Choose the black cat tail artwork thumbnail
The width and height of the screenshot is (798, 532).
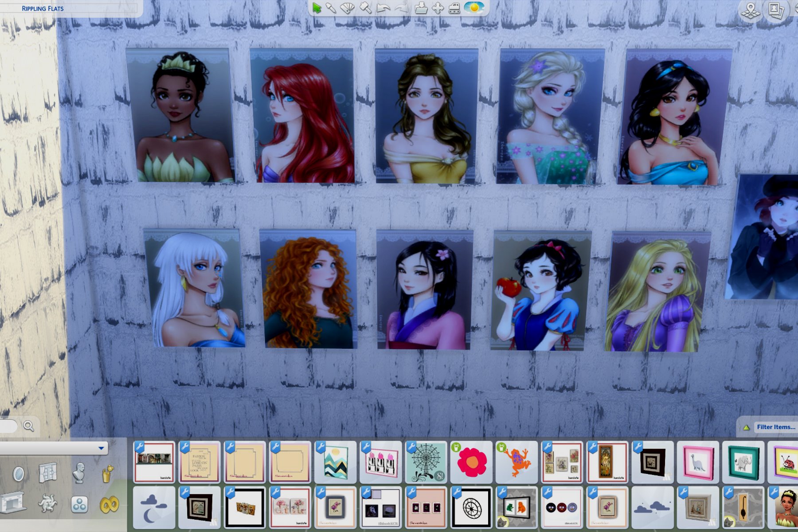(743, 507)
